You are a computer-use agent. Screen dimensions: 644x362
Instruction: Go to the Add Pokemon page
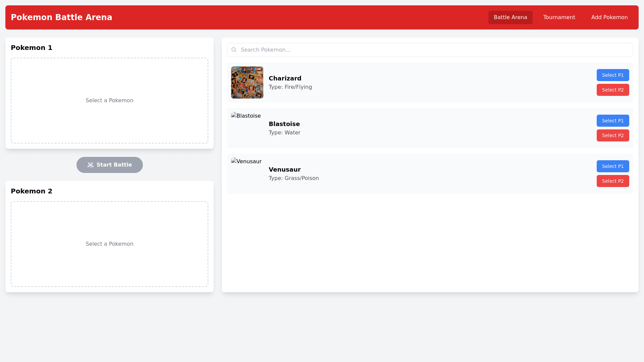[x=609, y=17]
